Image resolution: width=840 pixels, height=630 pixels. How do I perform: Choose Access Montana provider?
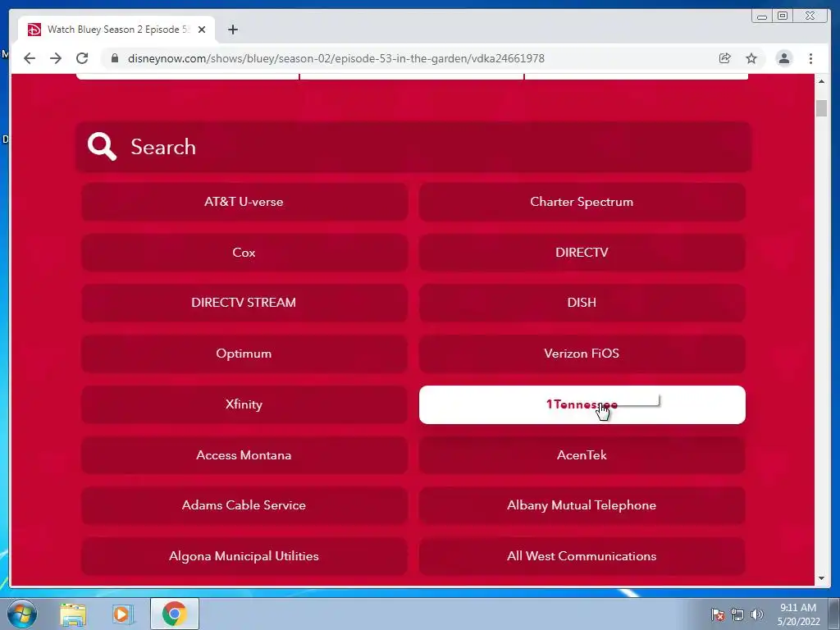click(x=244, y=454)
